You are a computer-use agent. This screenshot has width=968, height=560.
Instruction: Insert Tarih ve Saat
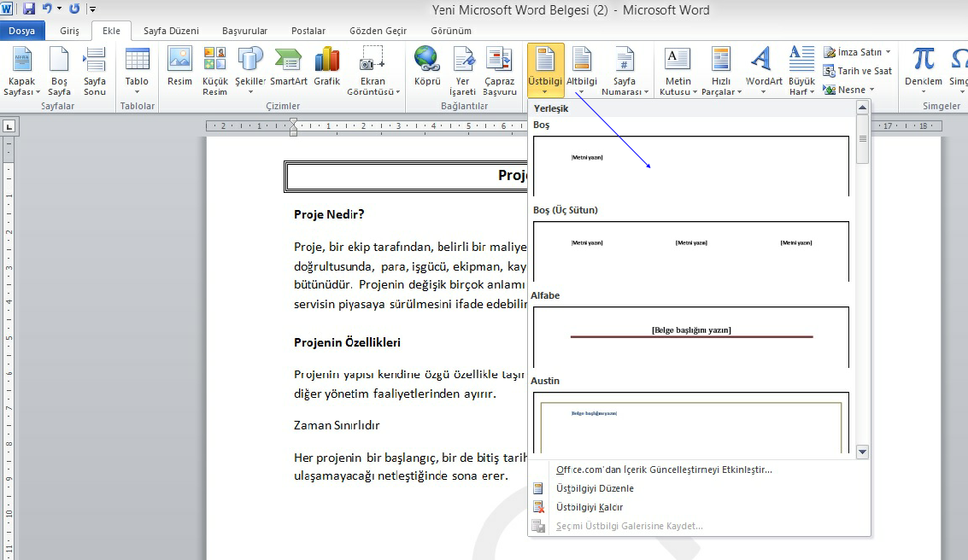click(858, 71)
